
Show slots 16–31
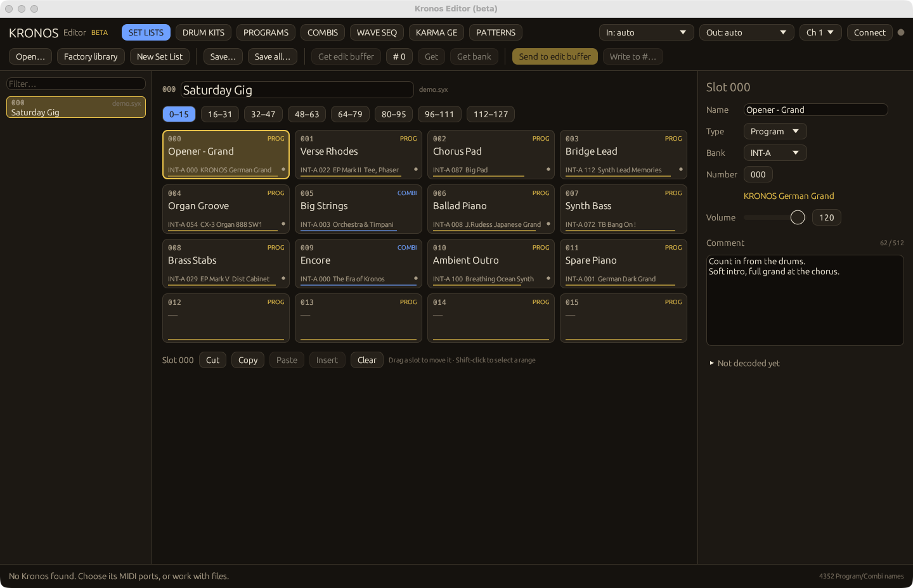220,114
